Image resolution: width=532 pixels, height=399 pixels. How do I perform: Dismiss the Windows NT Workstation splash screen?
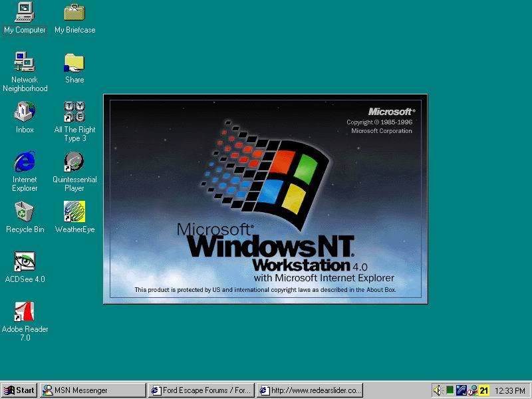265,199
